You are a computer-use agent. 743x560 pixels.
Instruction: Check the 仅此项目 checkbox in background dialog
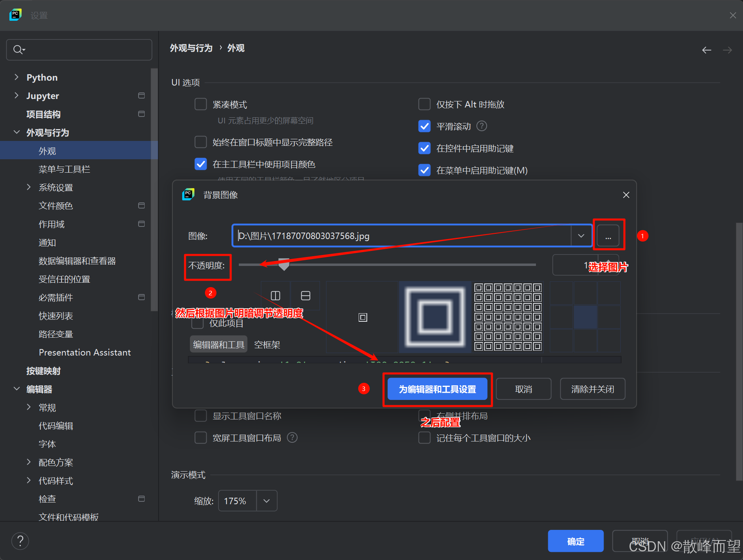click(197, 323)
